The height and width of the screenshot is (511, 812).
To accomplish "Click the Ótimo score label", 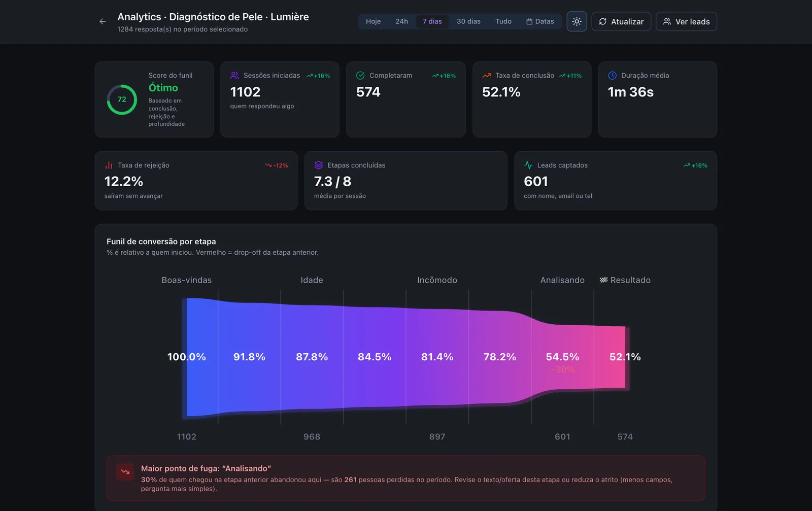I will click(x=163, y=88).
